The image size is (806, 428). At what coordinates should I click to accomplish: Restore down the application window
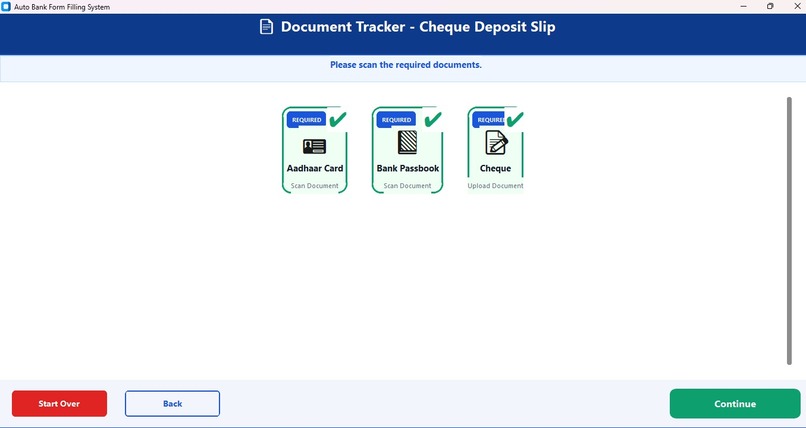[770, 6]
